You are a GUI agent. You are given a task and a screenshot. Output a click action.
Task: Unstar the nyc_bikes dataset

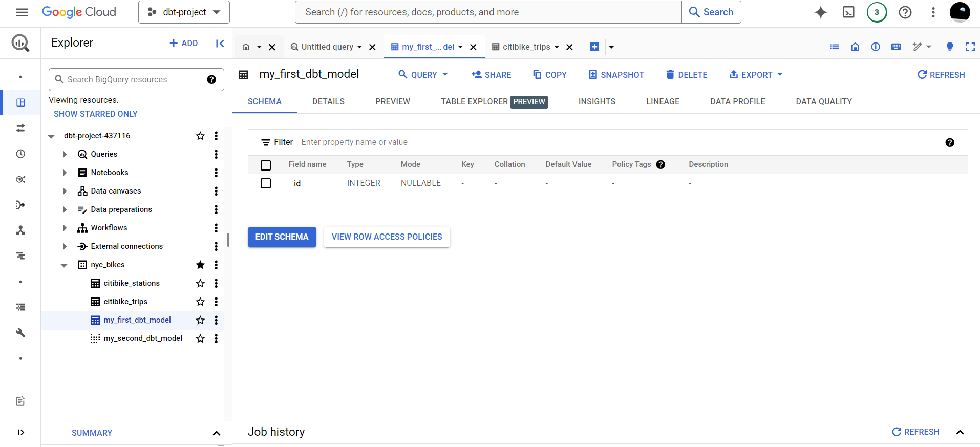[x=200, y=265]
